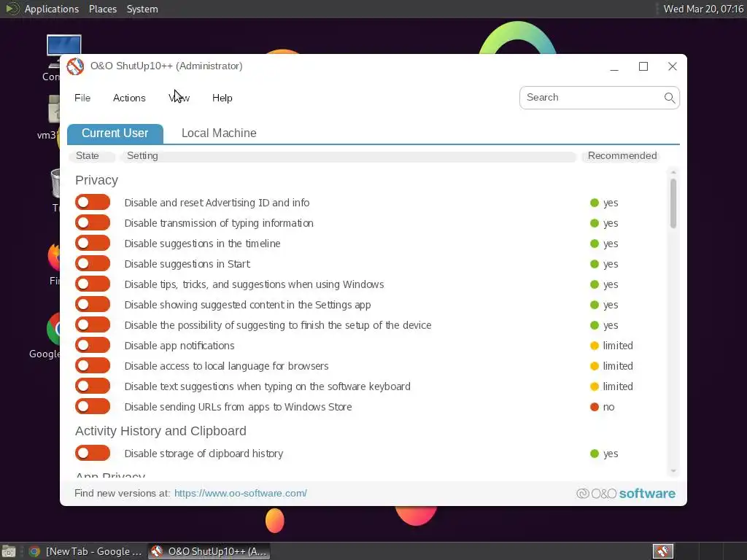Click 'Disable suggestions in Start' text
Viewport: 747px width, 560px height.
pyautogui.click(x=187, y=264)
